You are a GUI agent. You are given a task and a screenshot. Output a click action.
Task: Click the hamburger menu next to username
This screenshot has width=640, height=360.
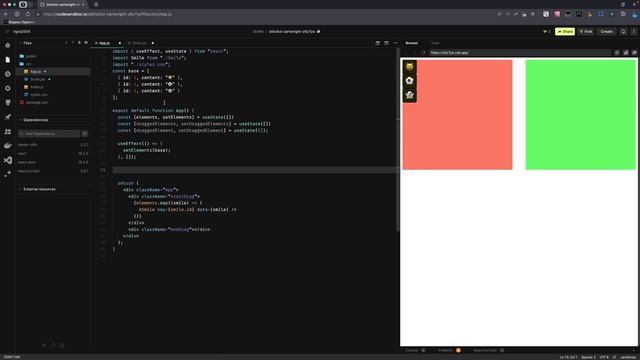tap(7, 31)
